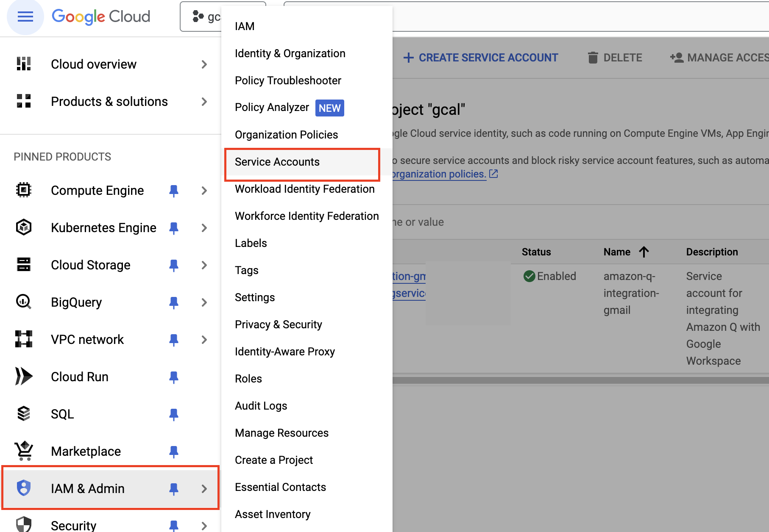Image resolution: width=769 pixels, height=532 pixels.
Task: Click the sort arrow beside Name column
Action: point(644,252)
